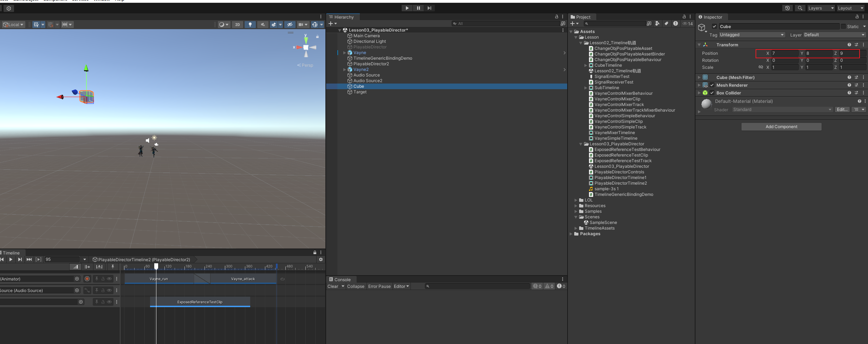This screenshot has height=344, width=868.
Task: Open the Transform component preset icon
Action: click(856, 45)
